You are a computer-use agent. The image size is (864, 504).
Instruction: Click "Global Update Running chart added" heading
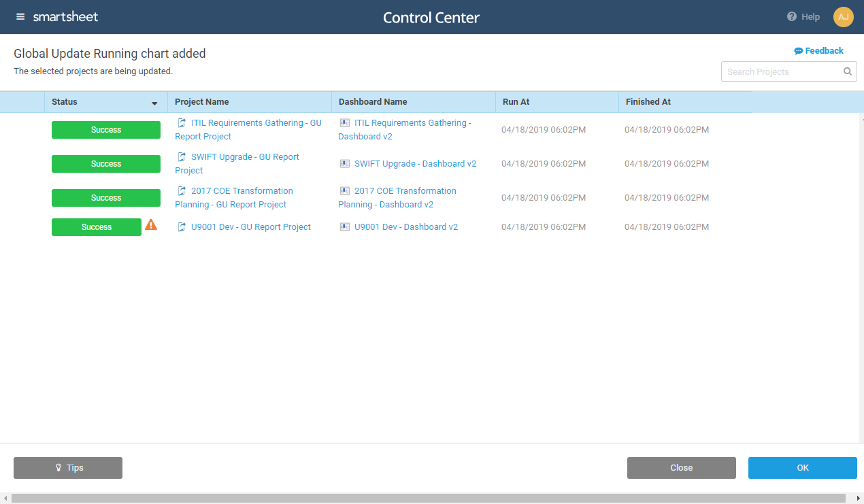click(110, 54)
